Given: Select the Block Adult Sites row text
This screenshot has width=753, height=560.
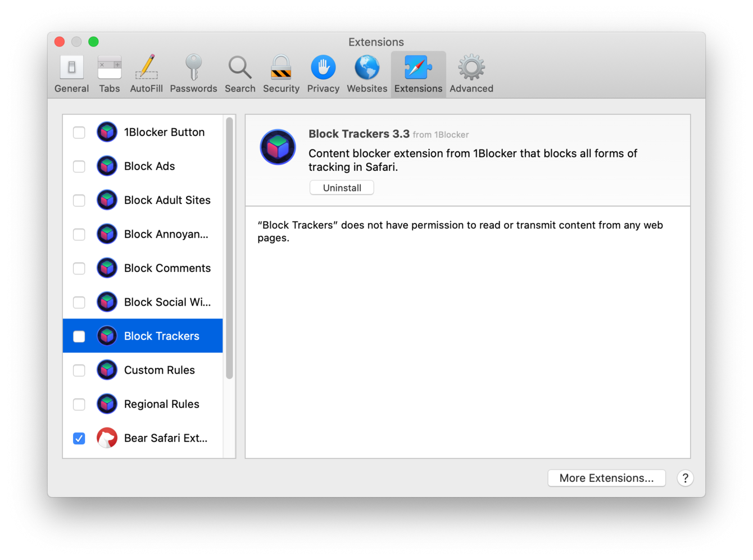Looking at the screenshot, I should pos(167,200).
